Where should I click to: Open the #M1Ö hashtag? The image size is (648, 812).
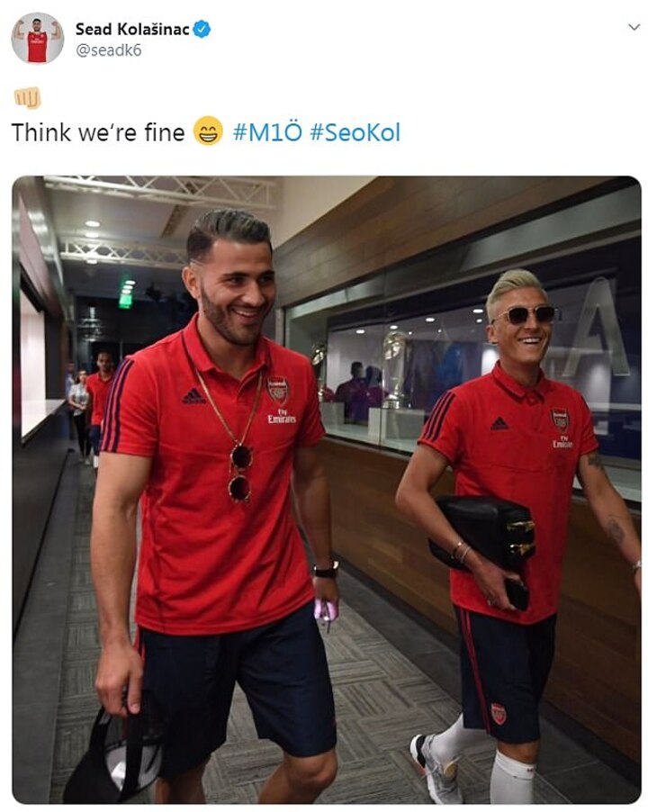pyautogui.click(x=267, y=132)
